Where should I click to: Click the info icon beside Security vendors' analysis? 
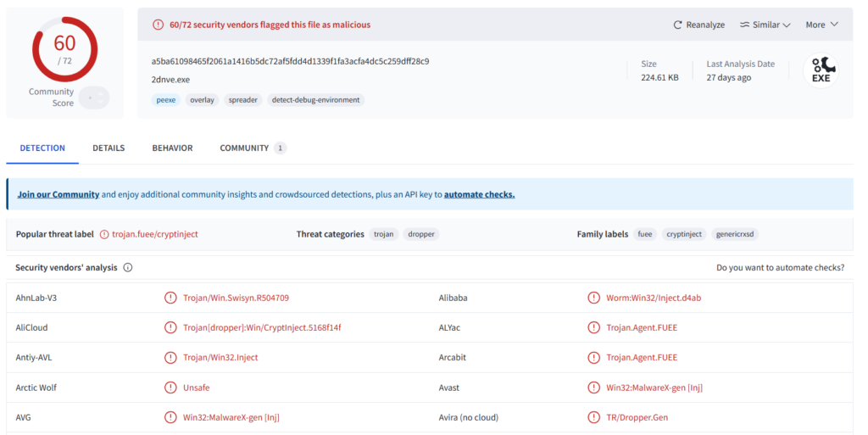[x=128, y=268]
